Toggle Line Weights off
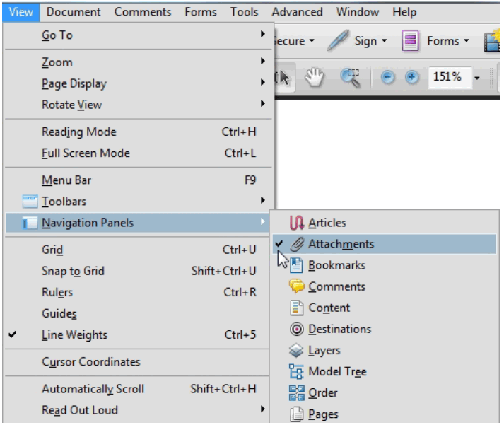This screenshot has width=504, height=425. click(x=74, y=334)
